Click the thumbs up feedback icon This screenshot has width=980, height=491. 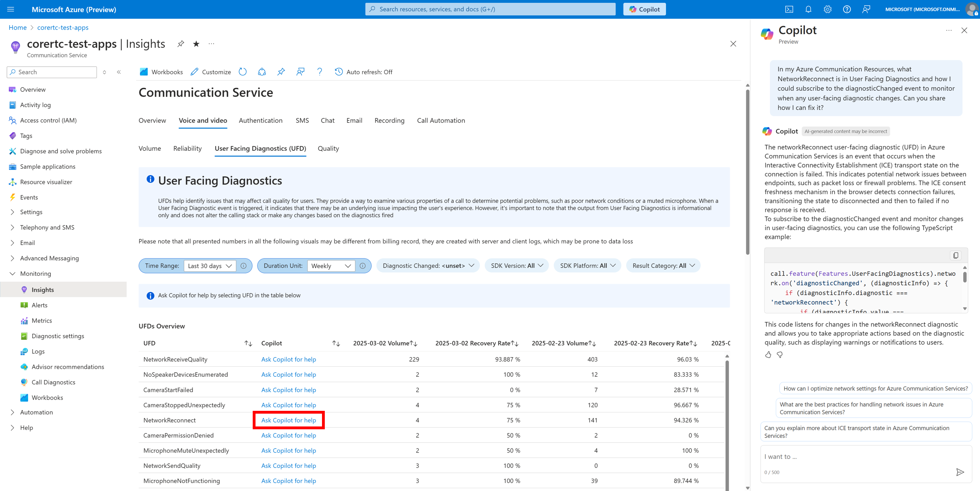[768, 355]
